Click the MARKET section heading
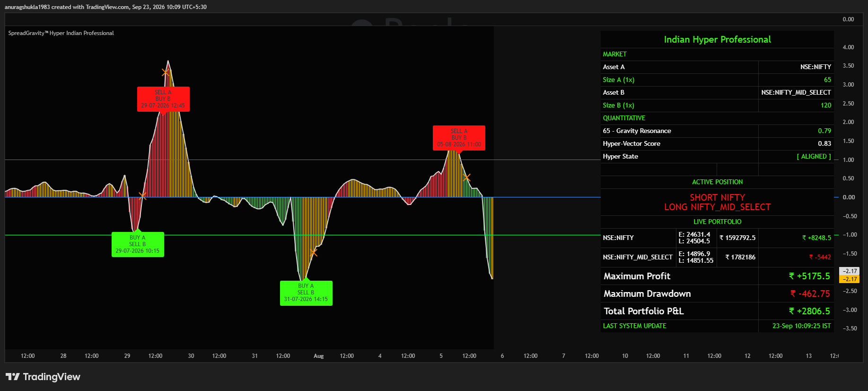The image size is (868, 391). (x=614, y=54)
